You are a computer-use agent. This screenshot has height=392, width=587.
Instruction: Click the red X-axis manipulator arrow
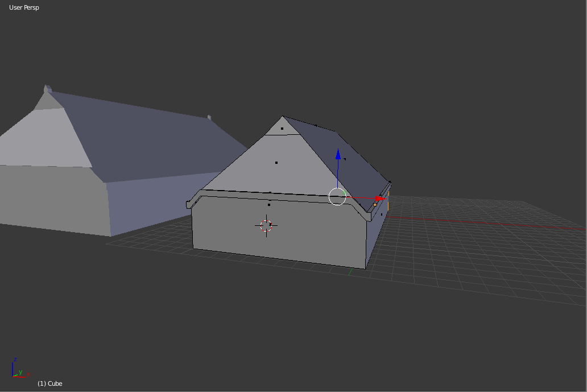pos(381,199)
